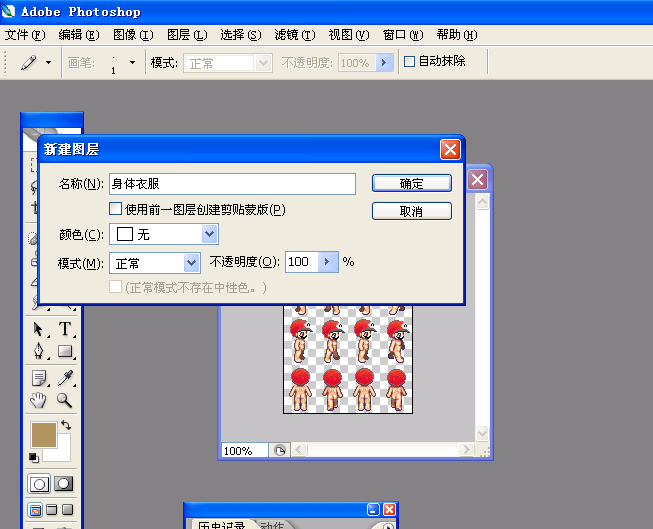
Task: Open the 图层(L) menu
Action: 187,35
